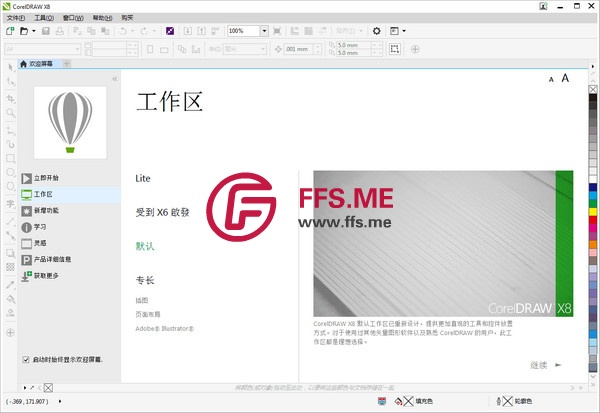The height and width of the screenshot is (413, 600).
Task: Select the Rectangle tool in toolbox
Action: tap(10, 158)
